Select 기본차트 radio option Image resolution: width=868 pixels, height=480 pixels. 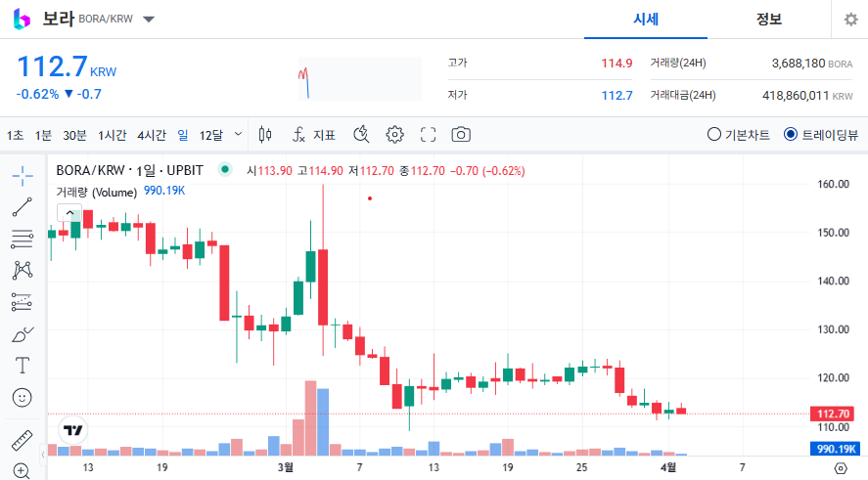tap(739, 134)
